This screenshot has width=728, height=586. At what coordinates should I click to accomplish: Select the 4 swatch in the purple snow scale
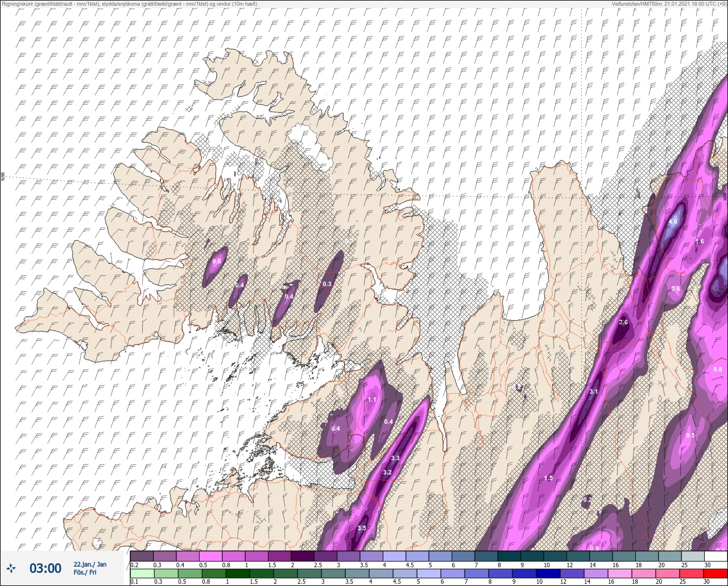coord(394,556)
